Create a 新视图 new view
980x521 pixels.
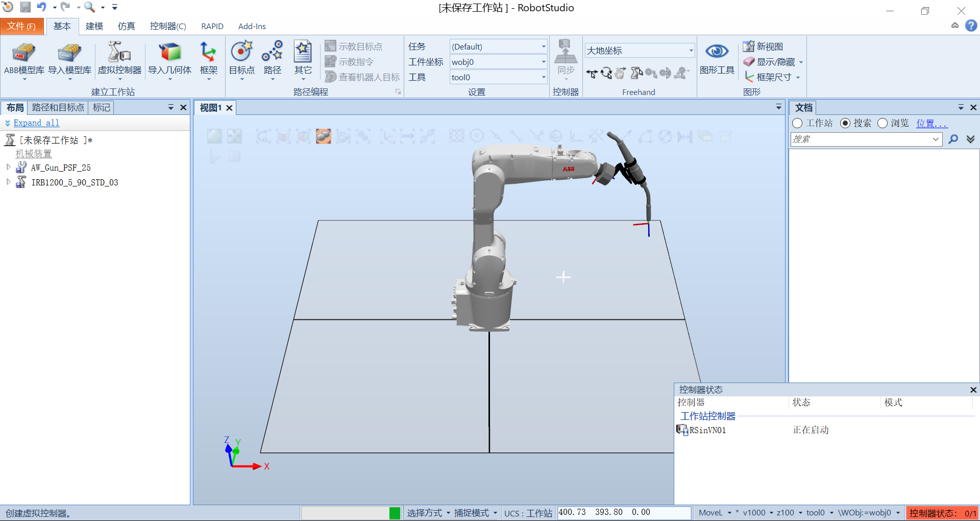pyautogui.click(x=763, y=46)
